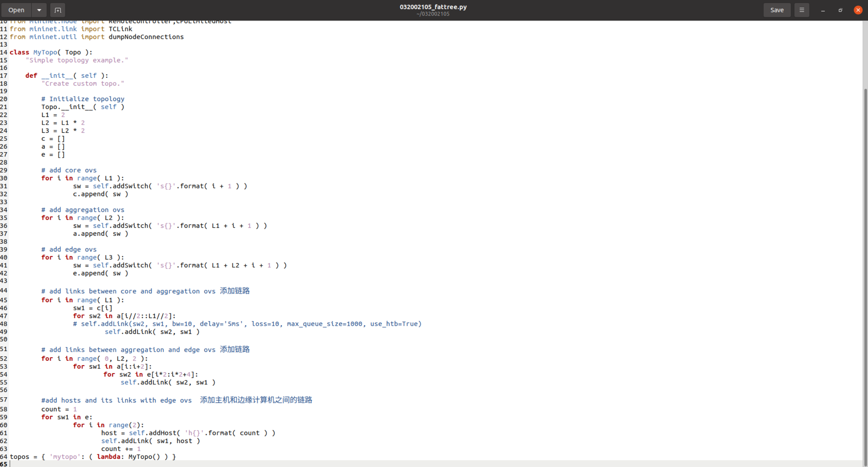This screenshot has width=868, height=467.
Task: Close the text editor window
Action: click(x=858, y=10)
